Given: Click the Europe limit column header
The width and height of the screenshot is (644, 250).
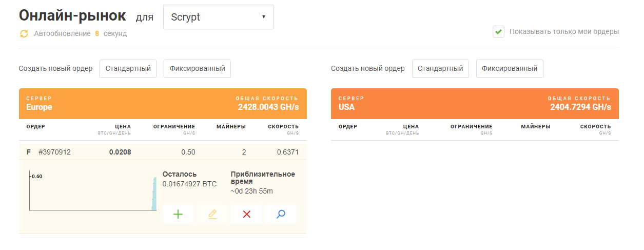Looking at the screenshot, I should [174, 127].
